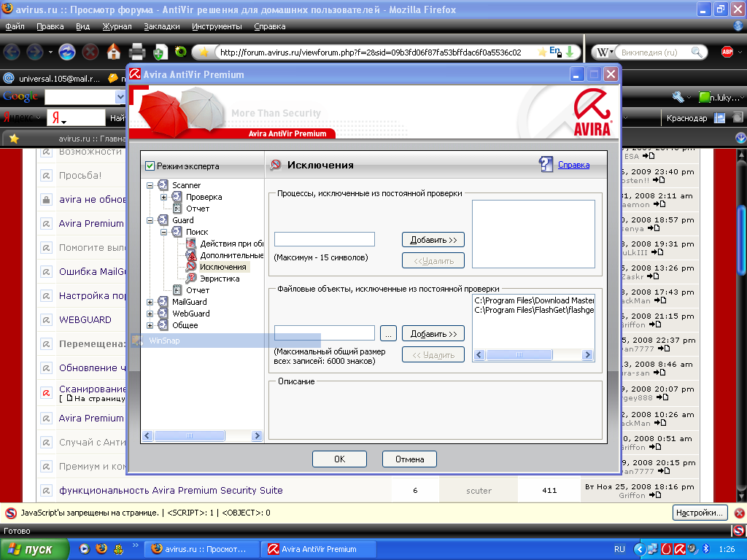Screen dimensions: 747x560
Task: Open the WEBGUARD forum topic
Action: [x=85, y=320]
